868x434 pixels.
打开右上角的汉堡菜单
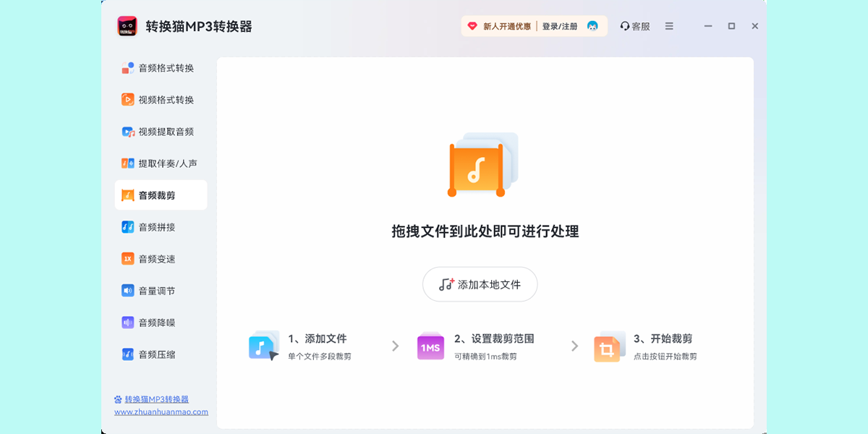[x=668, y=25]
